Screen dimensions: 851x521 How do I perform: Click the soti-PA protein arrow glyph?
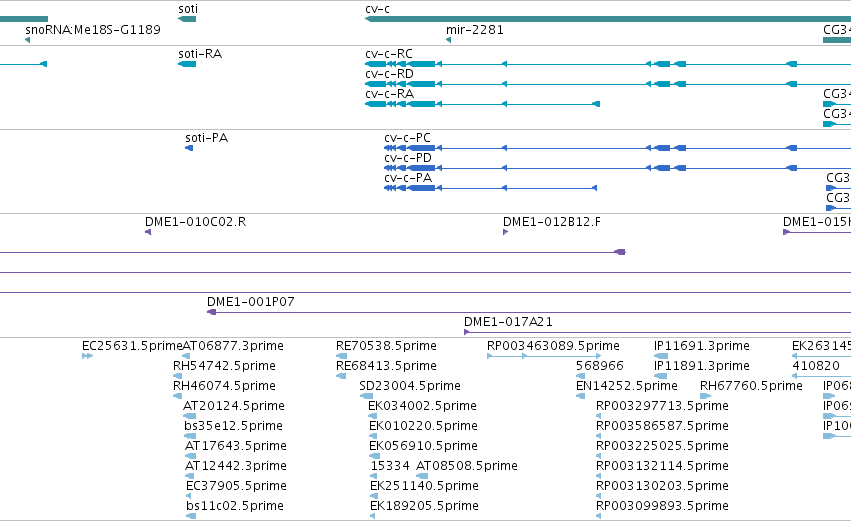pyautogui.click(x=189, y=148)
